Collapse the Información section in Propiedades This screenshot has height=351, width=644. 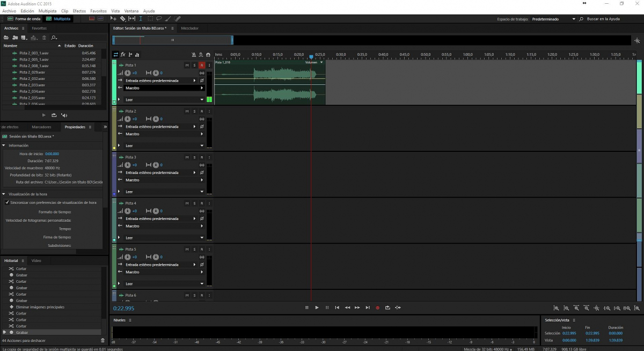(4, 145)
